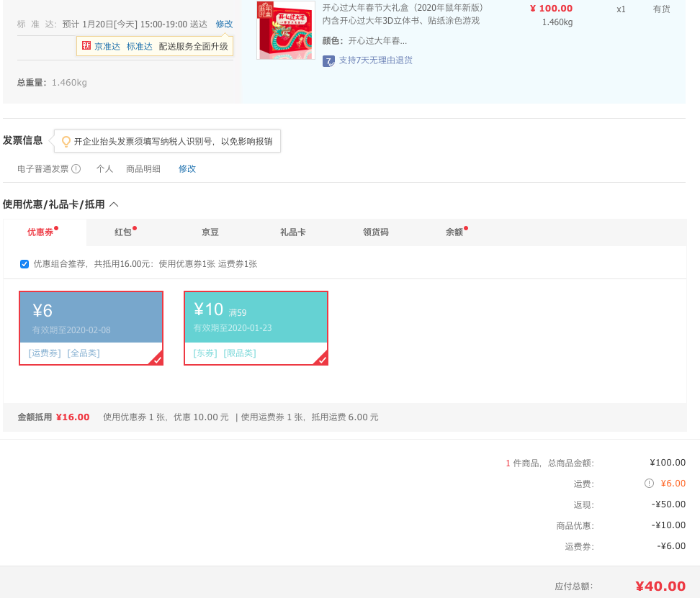
Task: Click 应付总额 ¥40.00 amount
Action: (x=660, y=586)
